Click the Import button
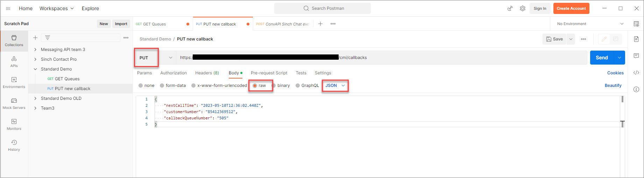This screenshot has height=178, width=644. tap(121, 24)
